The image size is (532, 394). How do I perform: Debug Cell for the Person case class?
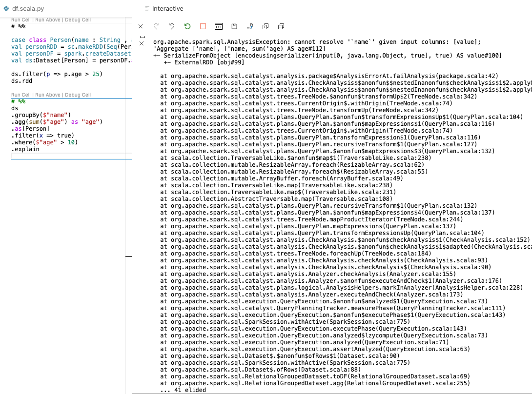(78, 20)
